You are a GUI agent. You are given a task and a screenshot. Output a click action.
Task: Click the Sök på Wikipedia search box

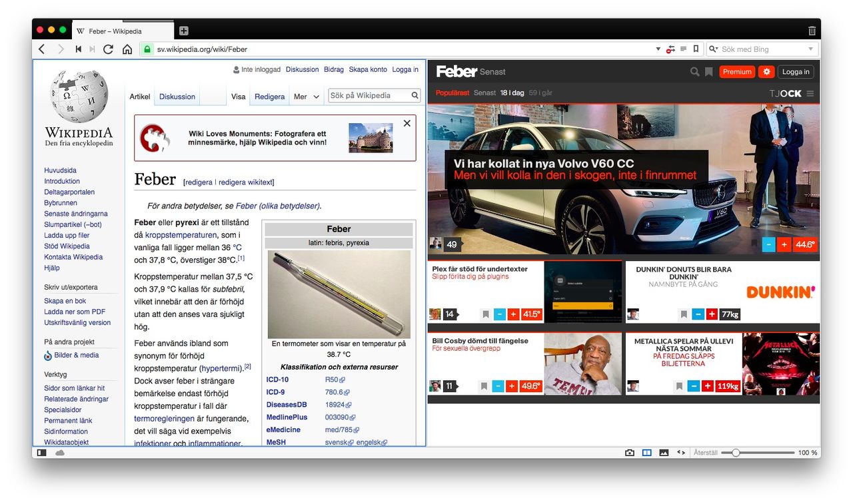(369, 96)
